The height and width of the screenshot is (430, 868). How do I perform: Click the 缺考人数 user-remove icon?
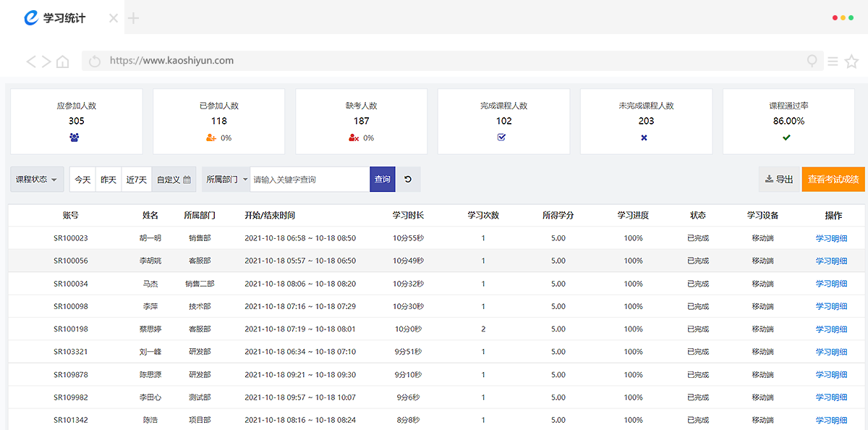click(x=354, y=138)
